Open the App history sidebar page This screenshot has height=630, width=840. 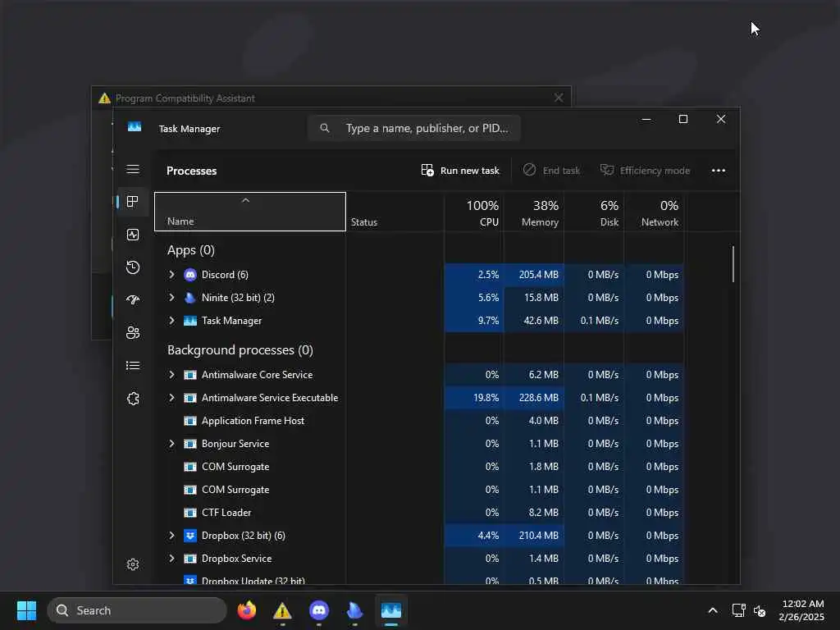pyautogui.click(x=133, y=267)
